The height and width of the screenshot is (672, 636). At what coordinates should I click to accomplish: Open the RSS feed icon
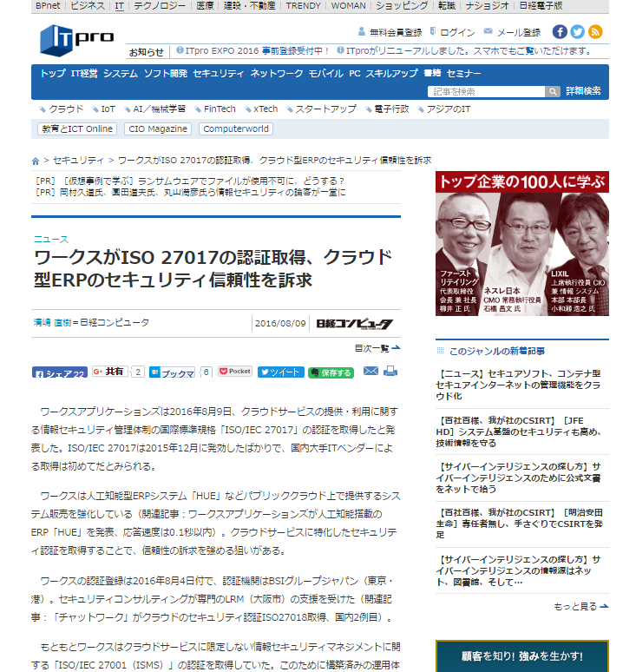(x=595, y=32)
